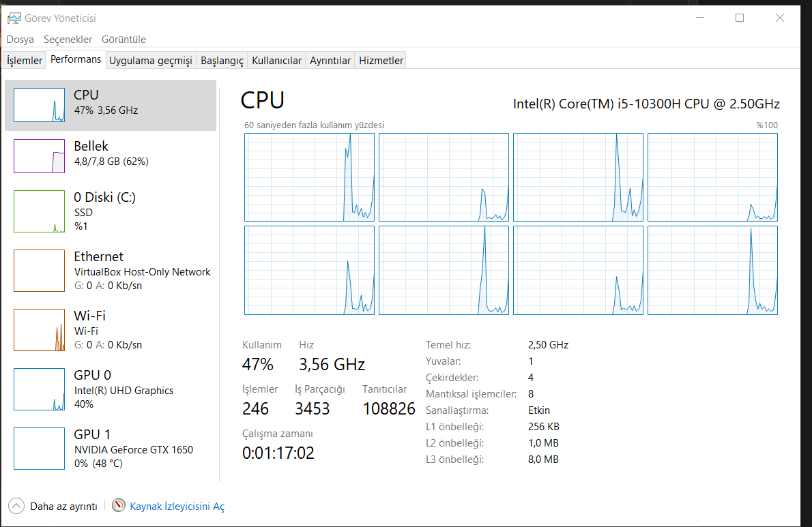Click the first logical processor graph, top row

(x=309, y=177)
